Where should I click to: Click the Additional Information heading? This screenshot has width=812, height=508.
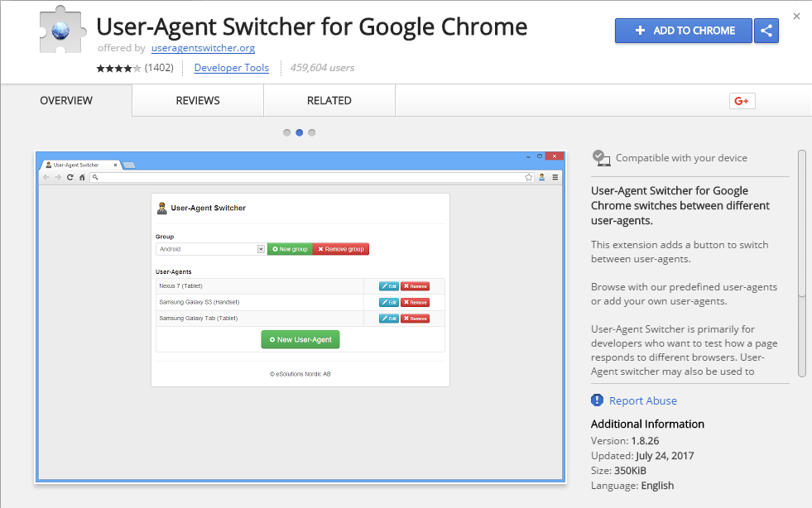point(647,424)
